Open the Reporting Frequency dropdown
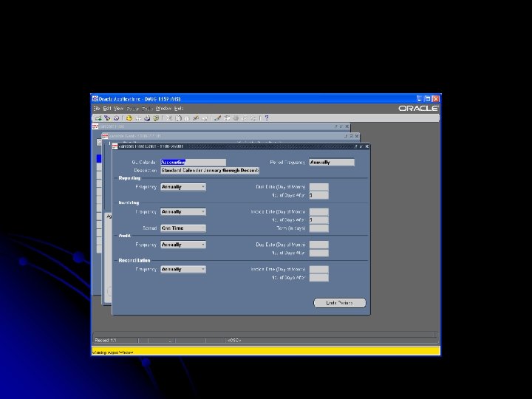 (183, 187)
